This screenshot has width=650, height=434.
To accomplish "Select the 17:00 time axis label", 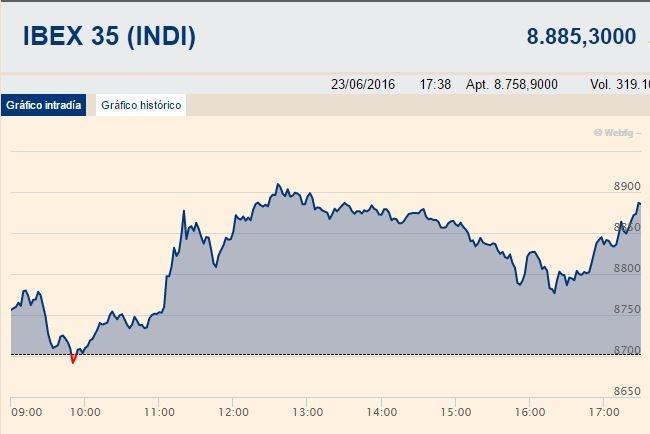I will [x=604, y=412].
